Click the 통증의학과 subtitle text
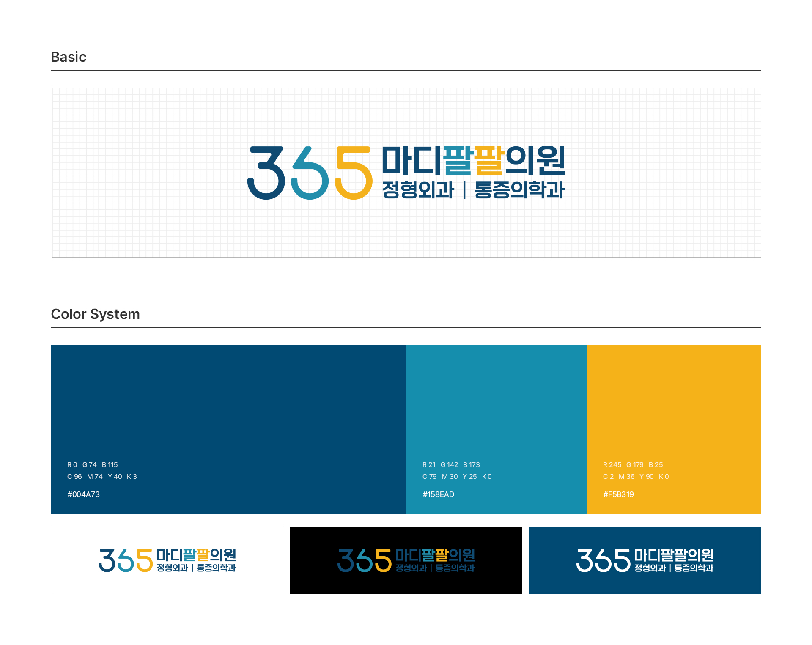 (519, 190)
